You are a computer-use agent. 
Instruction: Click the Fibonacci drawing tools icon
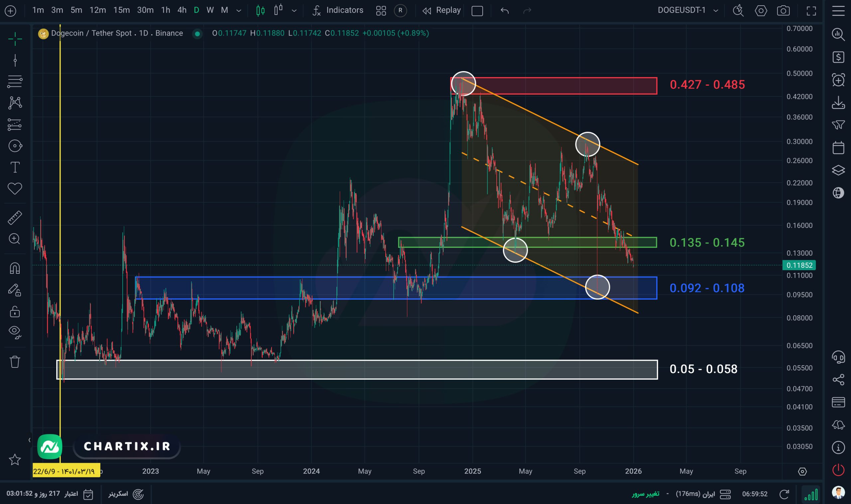(x=15, y=82)
